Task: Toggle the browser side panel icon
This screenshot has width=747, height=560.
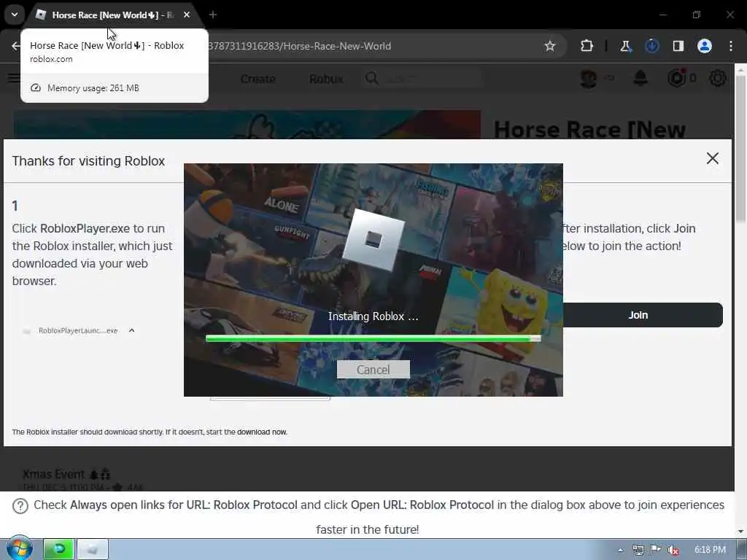Action: coord(678,46)
